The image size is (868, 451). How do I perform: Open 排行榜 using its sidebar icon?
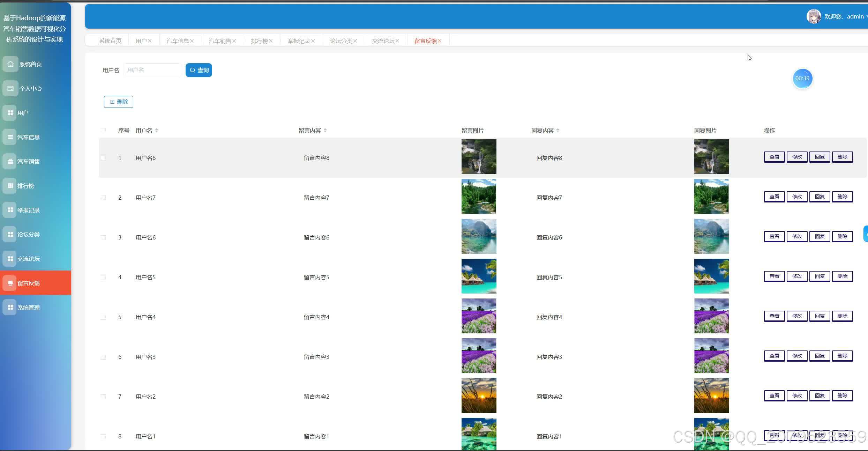coord(10,186)
